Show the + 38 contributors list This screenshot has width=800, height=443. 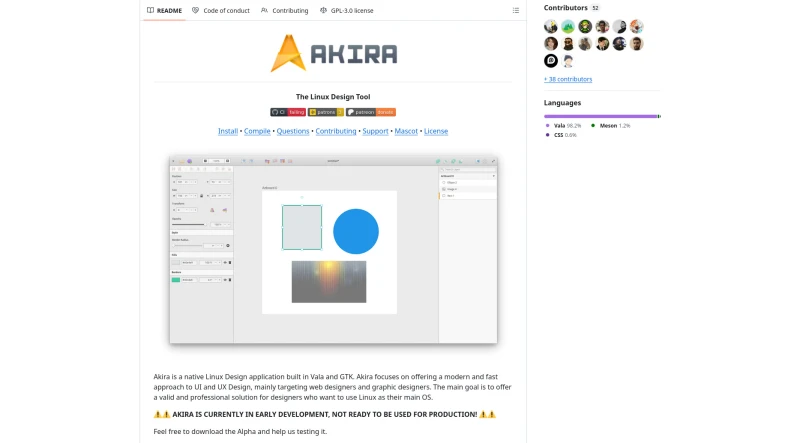[x=568, y=79]
